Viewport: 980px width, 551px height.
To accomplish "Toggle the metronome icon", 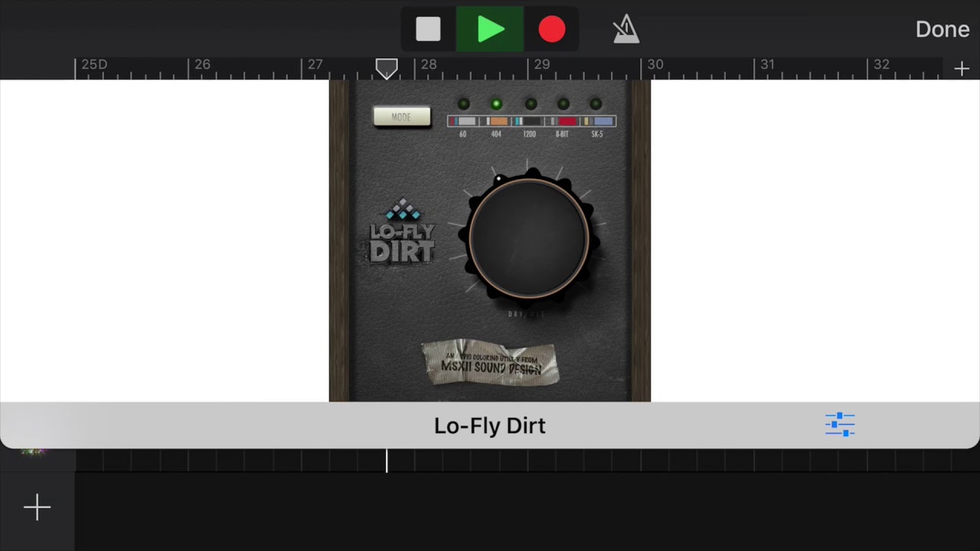I will [626, 29].
